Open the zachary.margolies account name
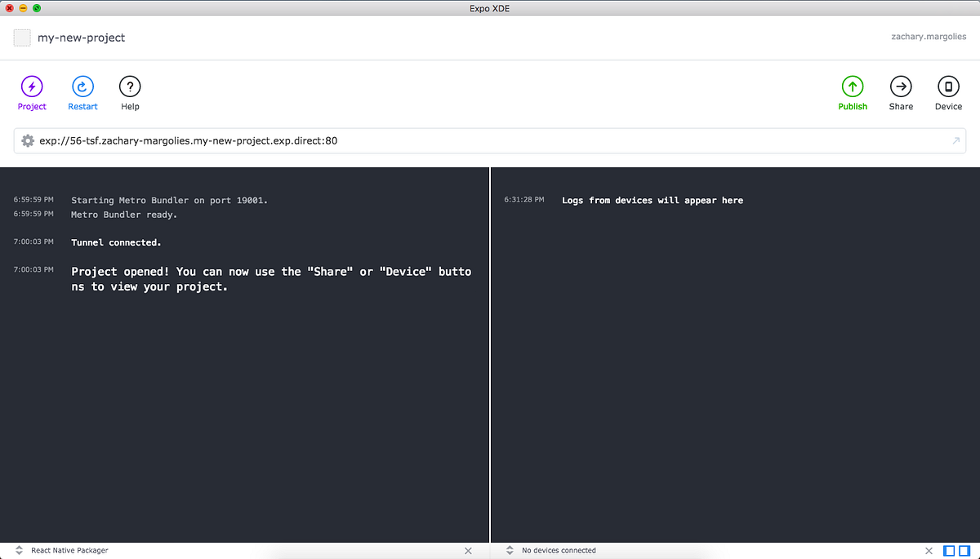This screenshot has width=980, height=559. 929,37
